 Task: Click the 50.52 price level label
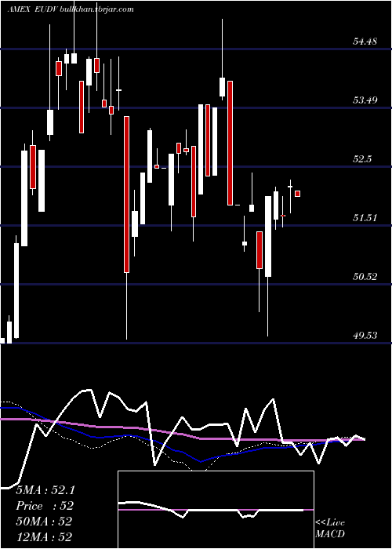pos(365,277)
